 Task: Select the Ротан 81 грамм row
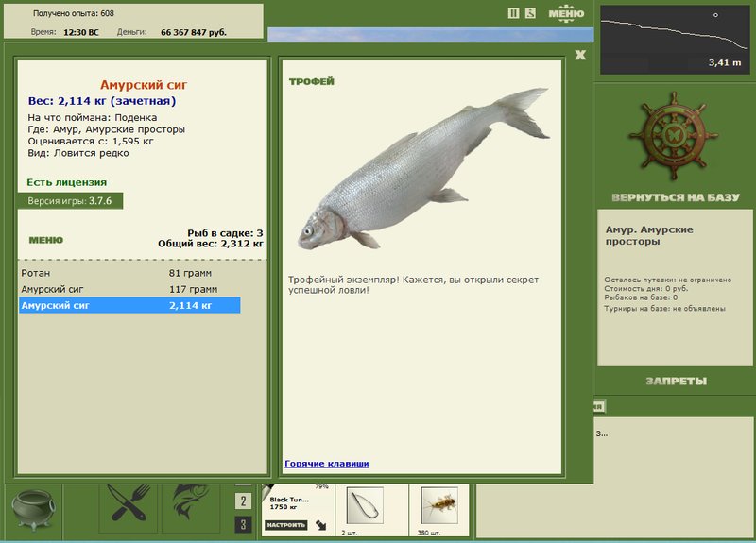tap(129, 273)
